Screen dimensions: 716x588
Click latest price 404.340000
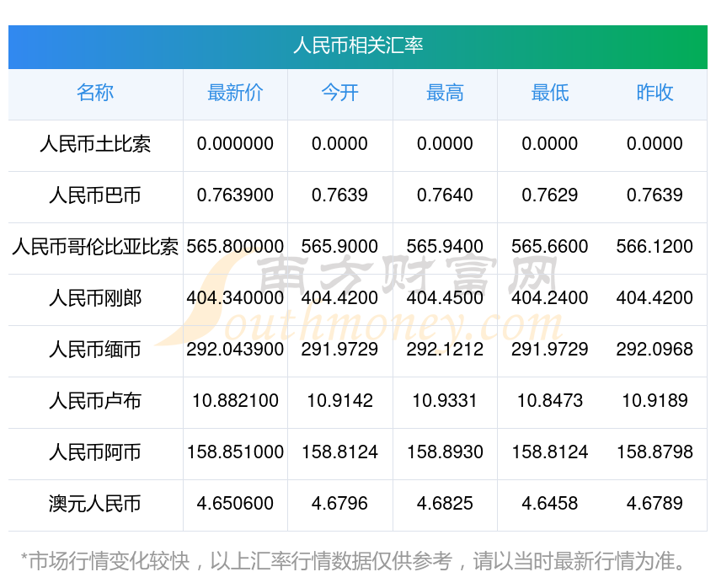pos(235,298)
